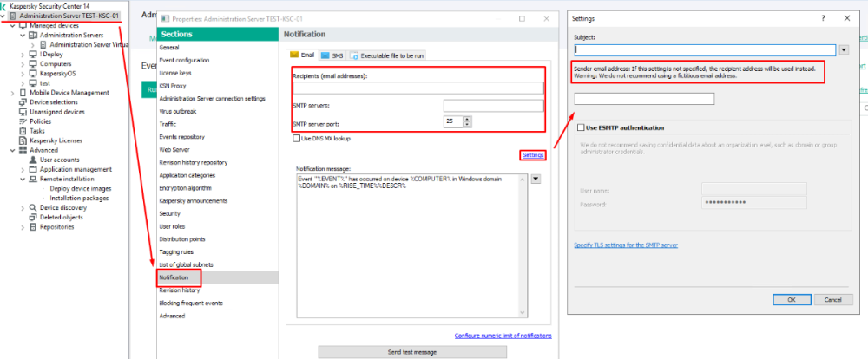This screenshot has width=868, height=359.
Task: Increase the SMTP server port value
Action: pyautogui.click(x=467, y=119)
